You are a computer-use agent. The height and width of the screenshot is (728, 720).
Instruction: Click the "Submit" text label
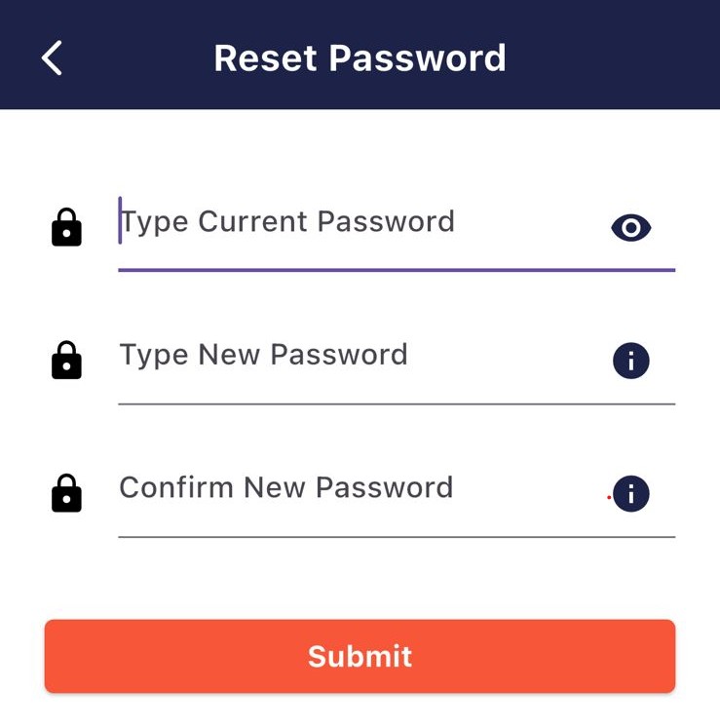coord(360,656)
